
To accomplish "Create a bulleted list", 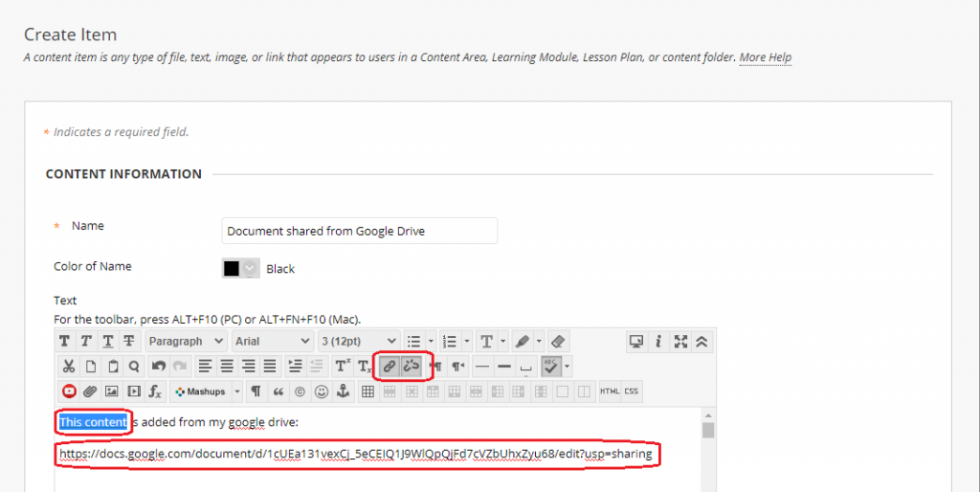I will [x=413, y=342].
